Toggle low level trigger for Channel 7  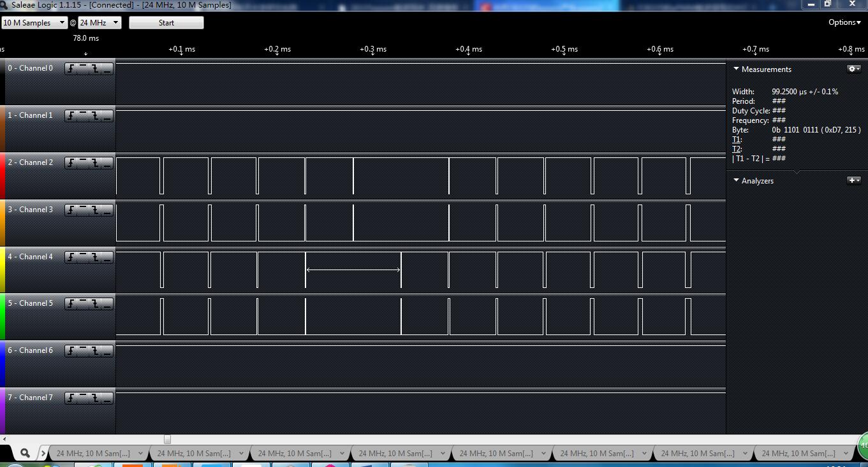click(107, 398)
